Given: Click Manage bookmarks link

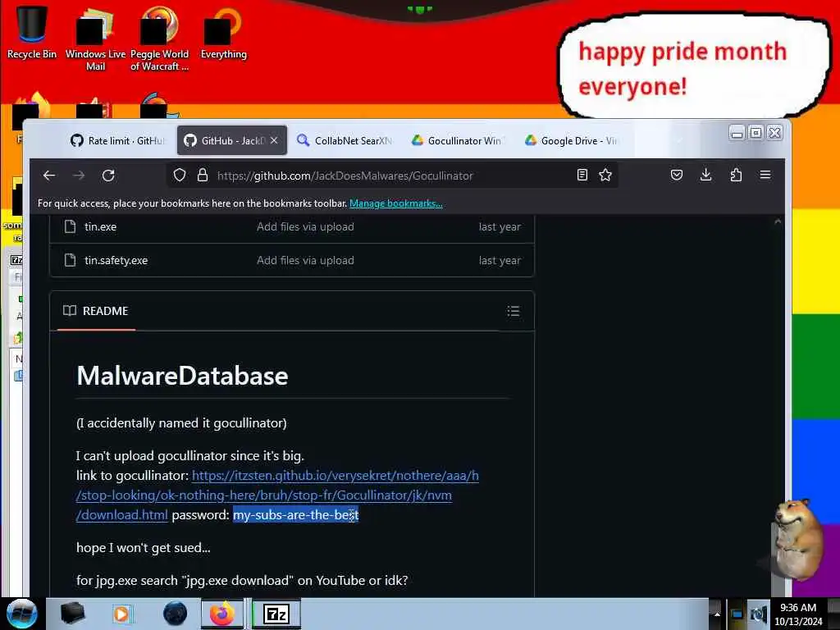Looking at the screenshot, I should [396, 203].
